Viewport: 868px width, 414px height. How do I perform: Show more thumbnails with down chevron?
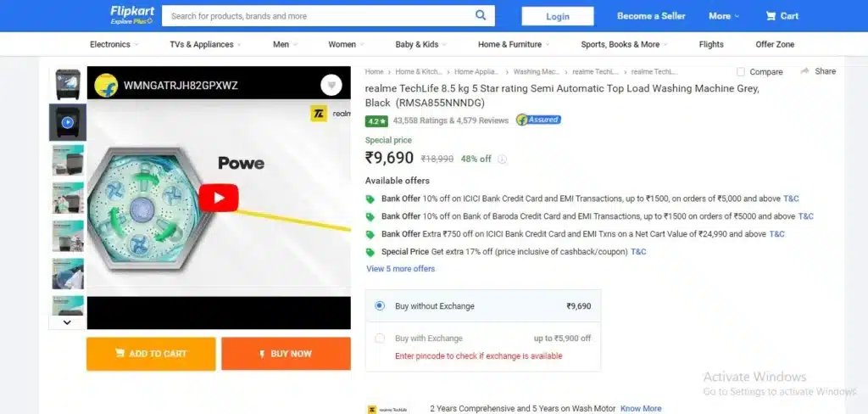67,322
